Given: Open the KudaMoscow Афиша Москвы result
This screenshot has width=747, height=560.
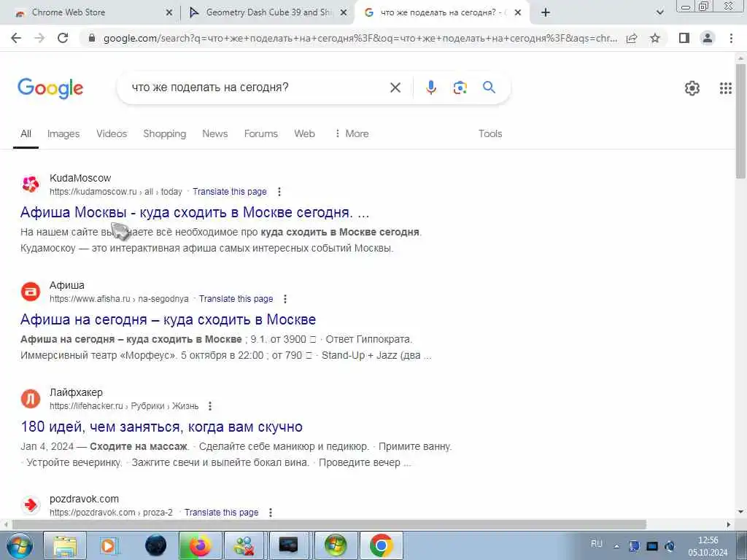Looking at the screenshot, I should click(194, 212).
